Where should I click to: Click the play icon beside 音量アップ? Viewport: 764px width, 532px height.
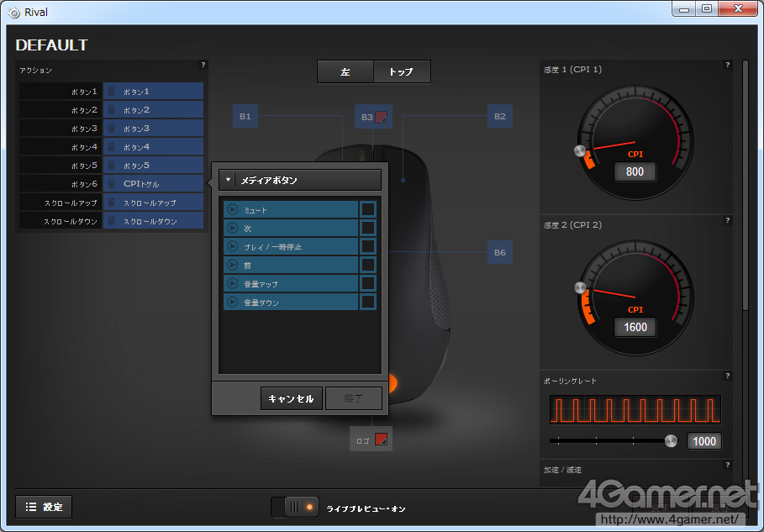coord(233,283)
